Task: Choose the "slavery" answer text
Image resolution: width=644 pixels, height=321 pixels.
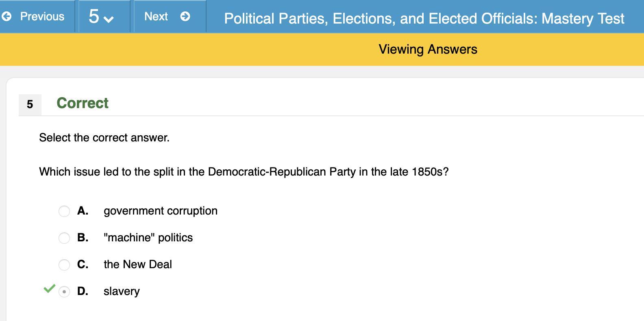Action: pos(122,291)
